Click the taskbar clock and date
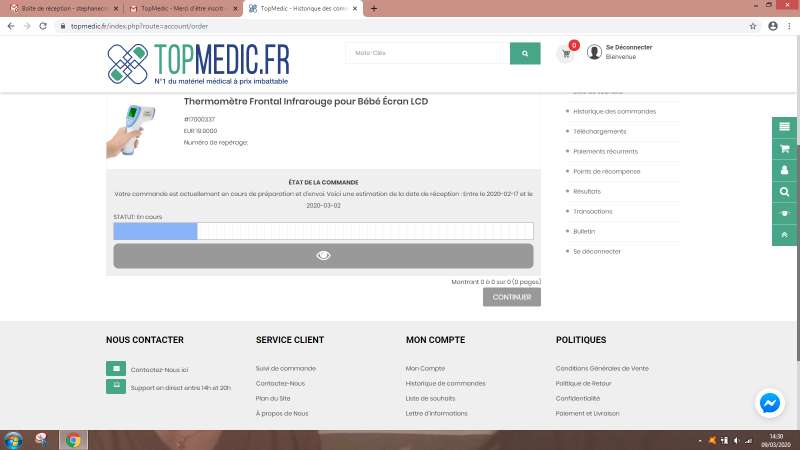 coord(776,440)
